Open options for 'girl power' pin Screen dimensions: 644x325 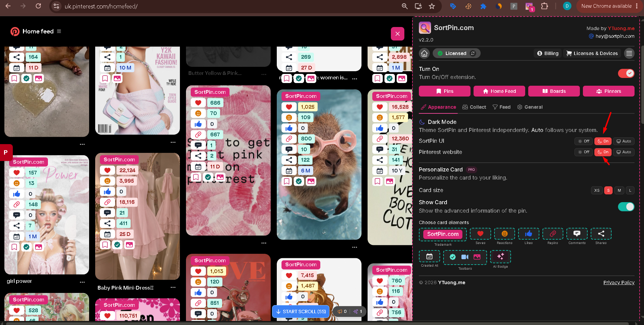pos(82,282)
